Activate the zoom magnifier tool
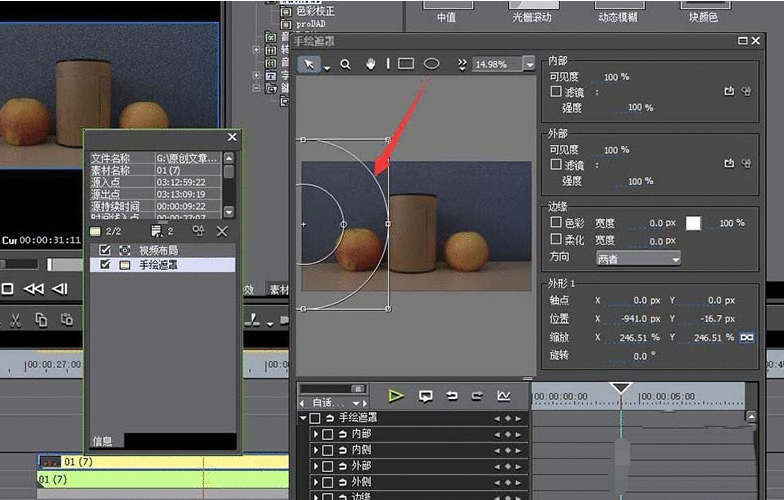The height and width of the screenshot is (500, 784). (x=345, y=64)
